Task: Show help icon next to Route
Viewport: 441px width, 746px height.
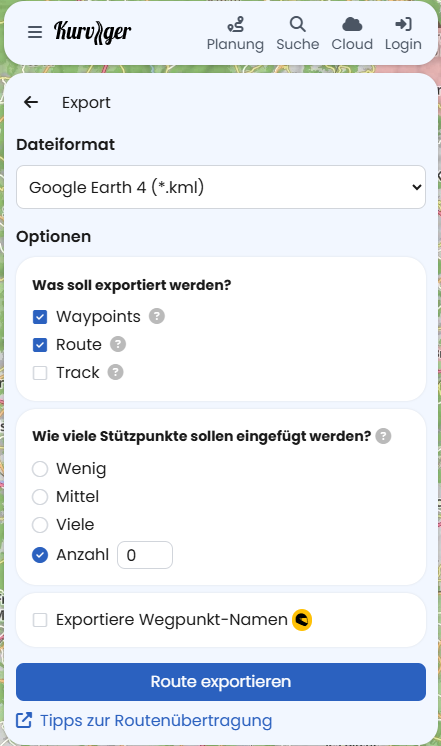Action: 118,344
